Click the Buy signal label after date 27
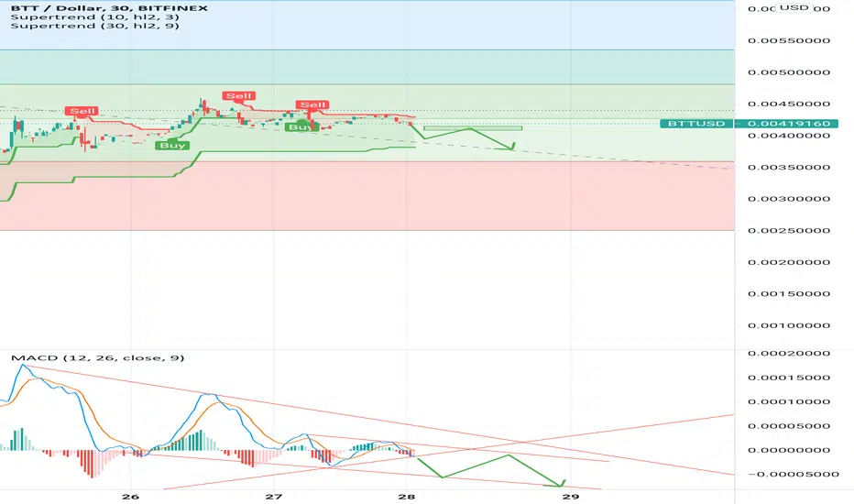Image resolution: width=854 pixels, height=504 pixels. (x=301, y=127)
